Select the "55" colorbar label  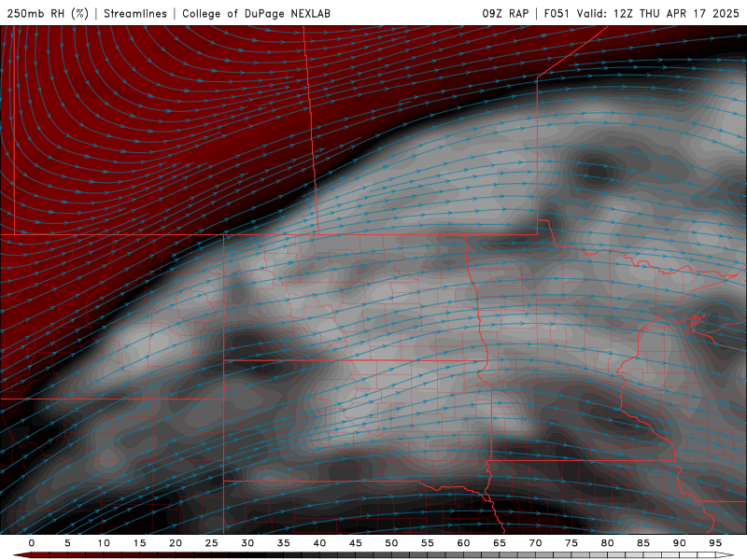[x=428, y=543]
